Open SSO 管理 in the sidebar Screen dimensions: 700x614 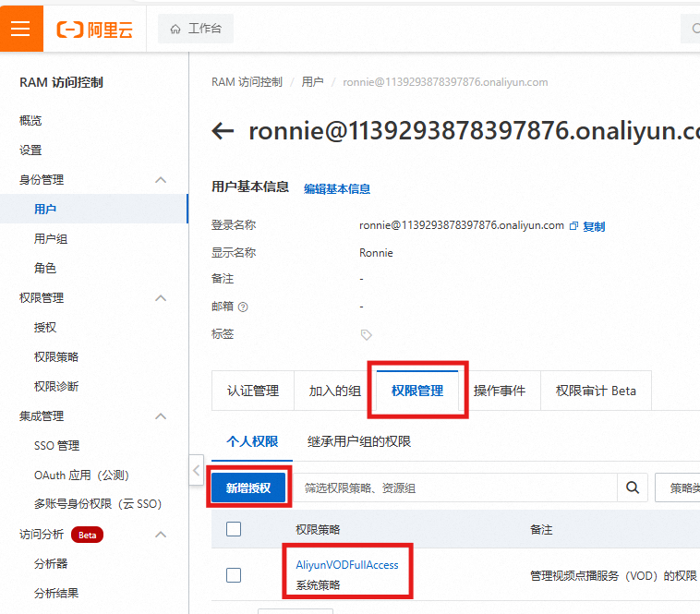[x=56, y=445]
